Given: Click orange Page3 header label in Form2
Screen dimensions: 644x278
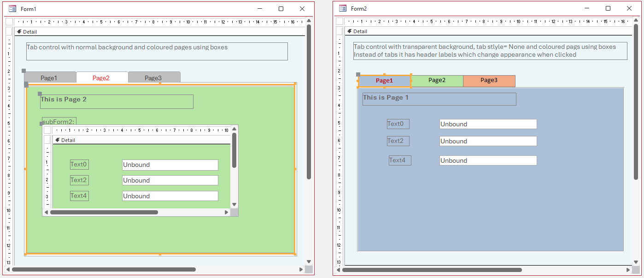Looking at the screenshot, I should pos(489,81).
